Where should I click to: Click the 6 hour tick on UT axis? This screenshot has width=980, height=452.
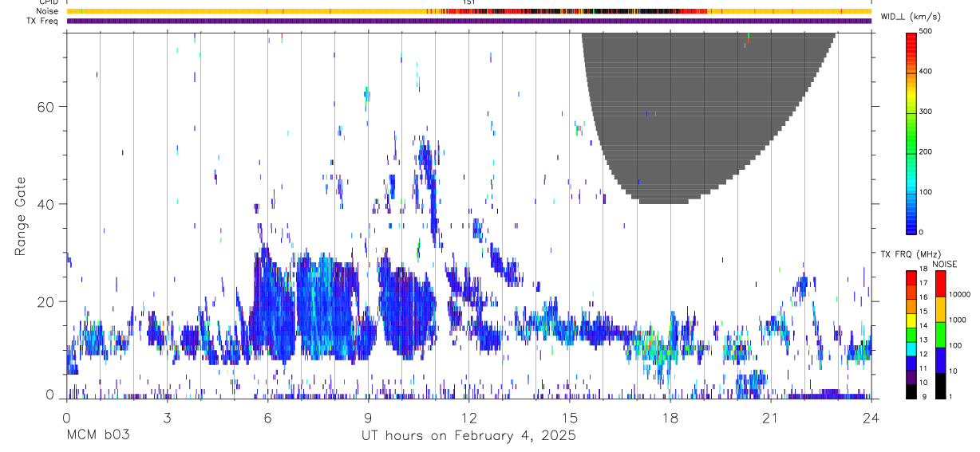tap(267, 417)
